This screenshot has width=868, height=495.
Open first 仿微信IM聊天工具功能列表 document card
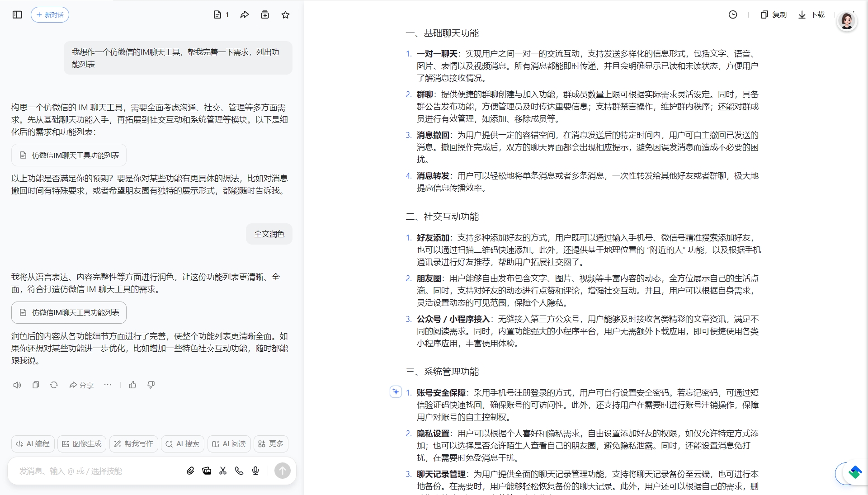click(x=69, y=155)
